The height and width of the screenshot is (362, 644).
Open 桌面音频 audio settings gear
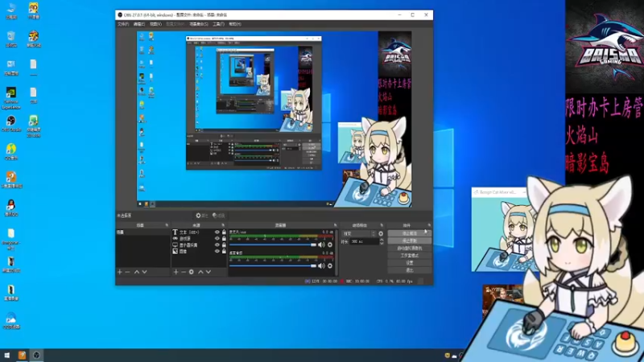330,265
